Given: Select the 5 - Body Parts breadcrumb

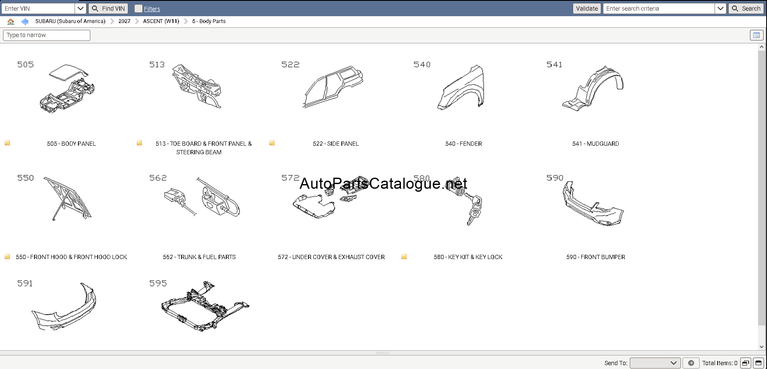Looking at the screenshot, I should click(209, 22).
